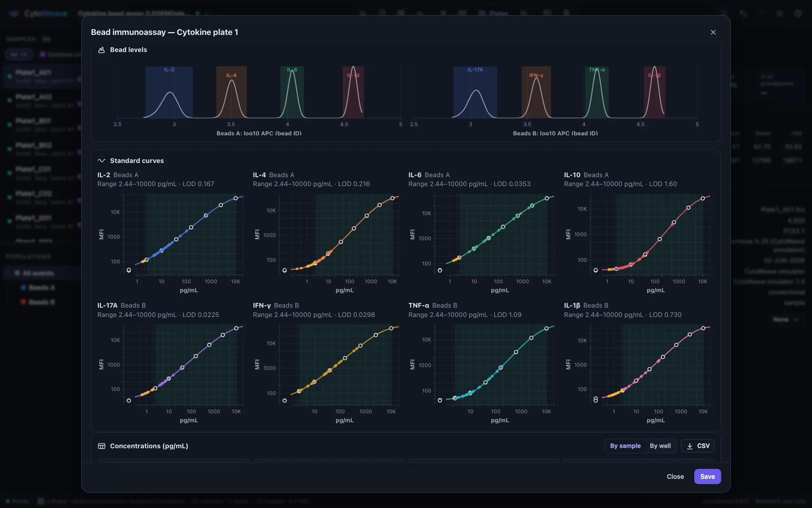Save the cytokine plate analysis
The width and height of the screenshot is (812, 508).
click(707, 477)
